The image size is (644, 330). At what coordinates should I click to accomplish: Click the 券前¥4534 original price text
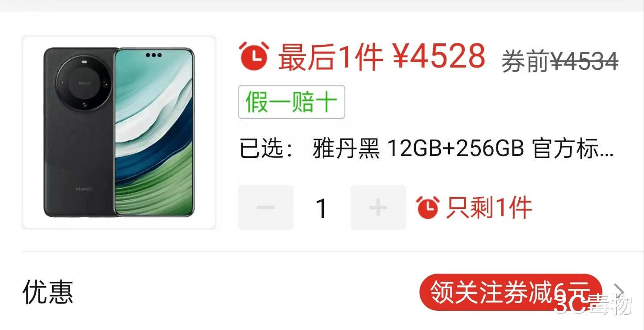pos(560,61)
